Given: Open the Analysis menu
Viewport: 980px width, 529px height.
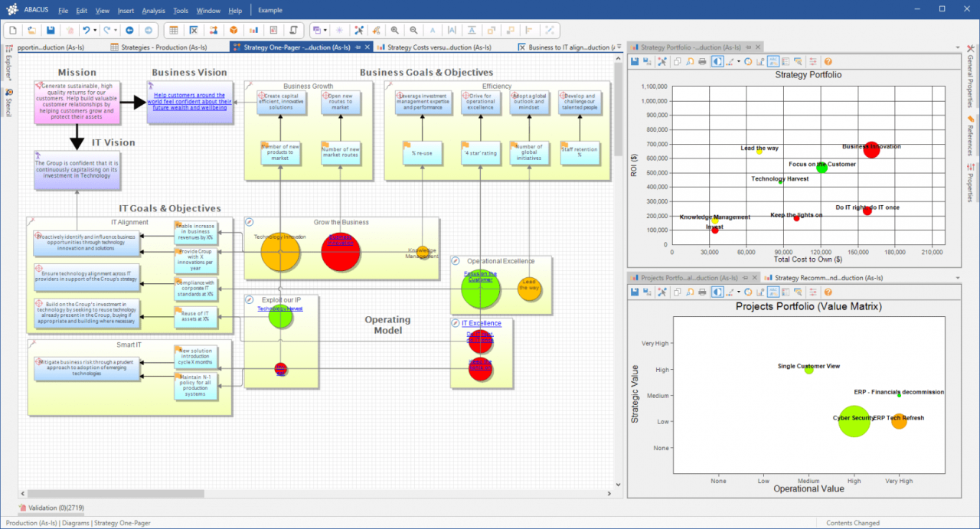Looking at the screenshot, I should 153,10.
